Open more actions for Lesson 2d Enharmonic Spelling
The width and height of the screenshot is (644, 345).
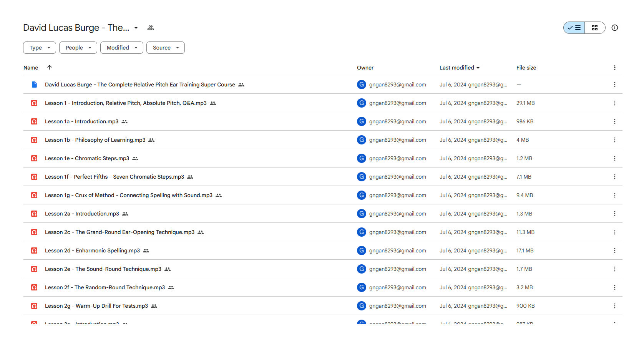[615, 250]
